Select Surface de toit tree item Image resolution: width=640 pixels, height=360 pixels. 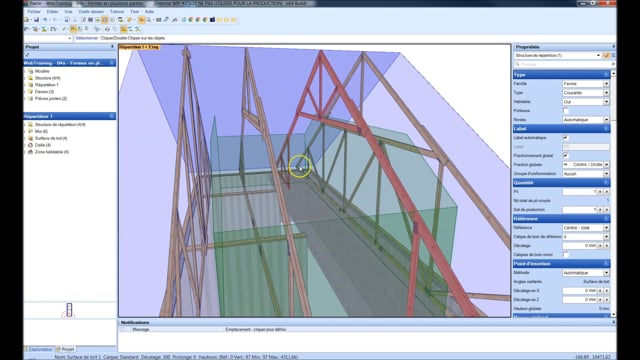[x=51, y=138]
